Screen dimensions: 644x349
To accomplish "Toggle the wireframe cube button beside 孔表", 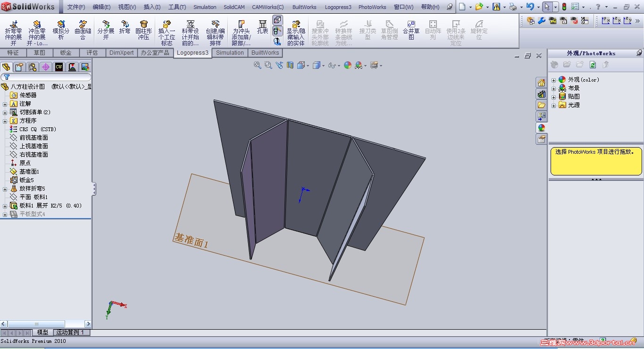I will pyautogui.click(x=277, y=20).
